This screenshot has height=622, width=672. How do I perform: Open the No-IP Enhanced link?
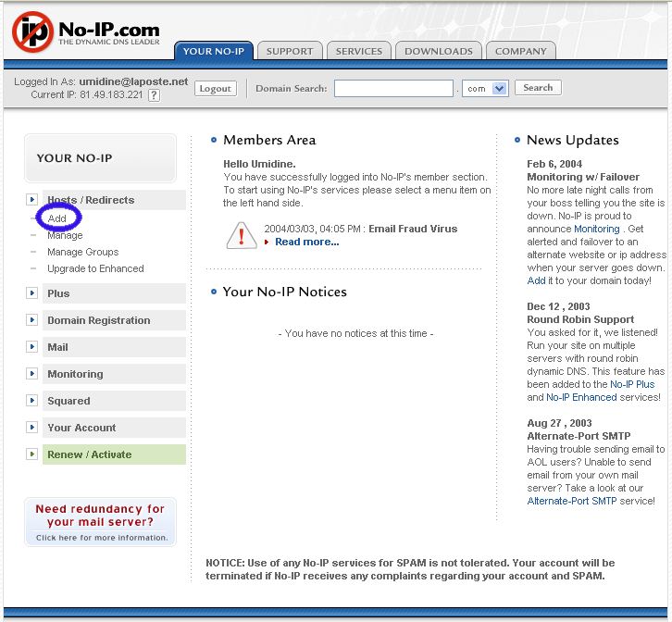[x=581, y=397]
